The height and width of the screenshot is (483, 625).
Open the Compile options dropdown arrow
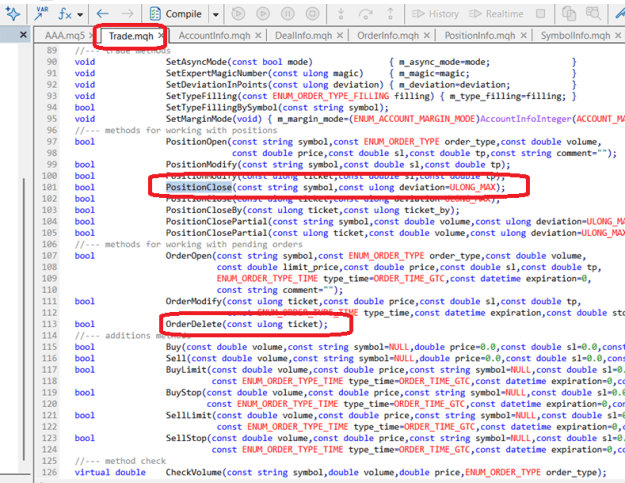click(x=216, y=15)
